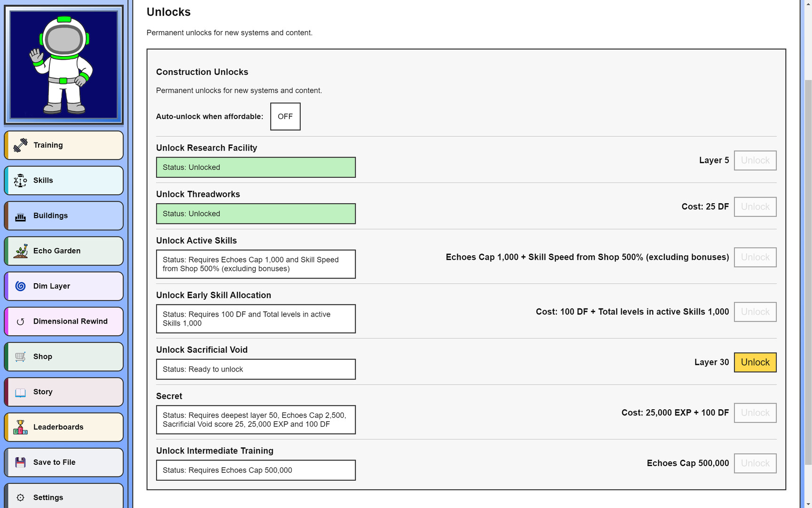Click Unlock for Intermediate Training
Viewport: 812px width, 508px height.
coord(755,463)
